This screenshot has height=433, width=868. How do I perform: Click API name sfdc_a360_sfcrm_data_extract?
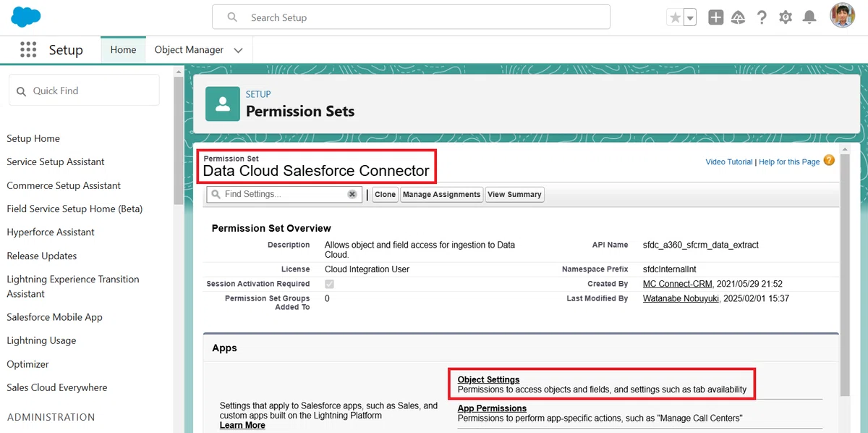[701, 245]
